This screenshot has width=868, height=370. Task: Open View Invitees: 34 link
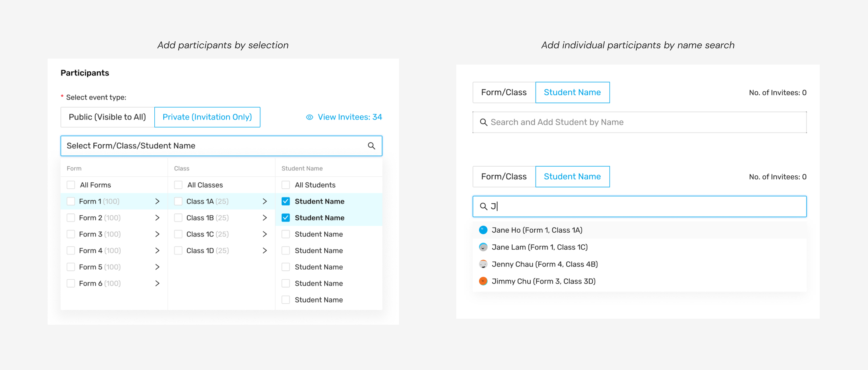pyautogui.click(x=344, y=117)
